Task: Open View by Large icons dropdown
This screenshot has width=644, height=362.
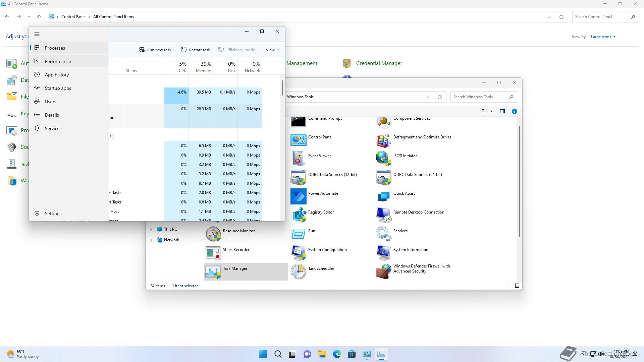Action: [x=603, y=37]
